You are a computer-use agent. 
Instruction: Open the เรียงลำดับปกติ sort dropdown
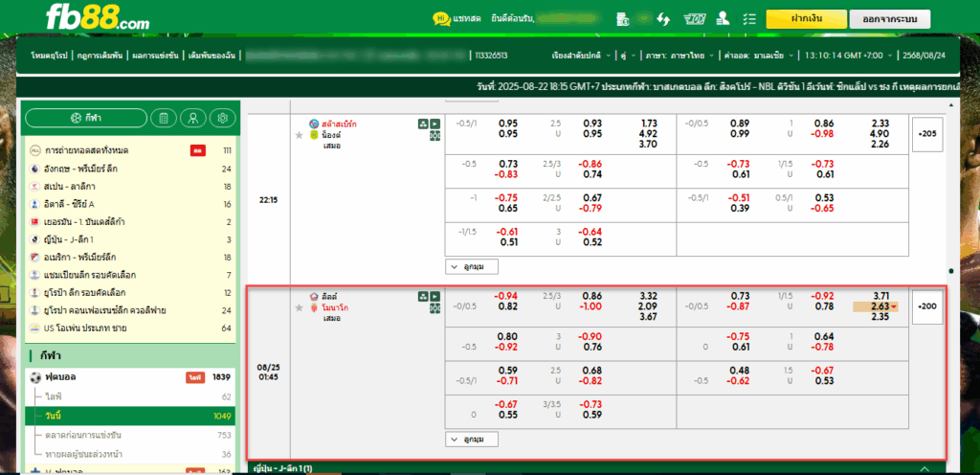pos(582,56)
